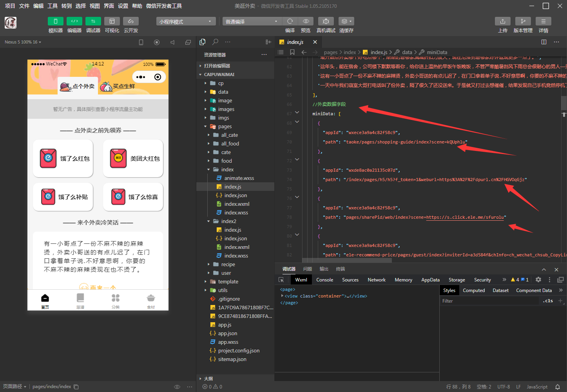567x392 pixels.
Task: Click the navigate back arrow in editor
Action: (304, 52)
